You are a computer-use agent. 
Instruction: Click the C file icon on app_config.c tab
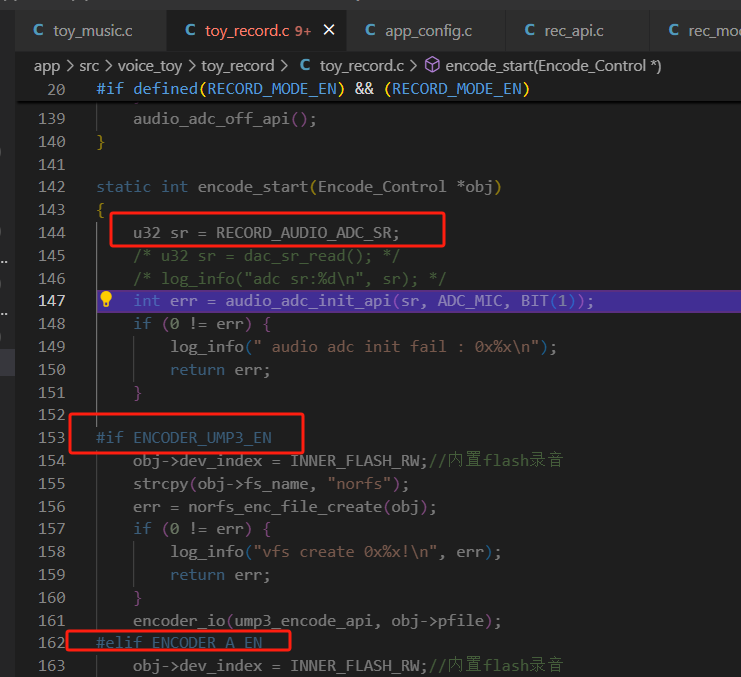370,30
